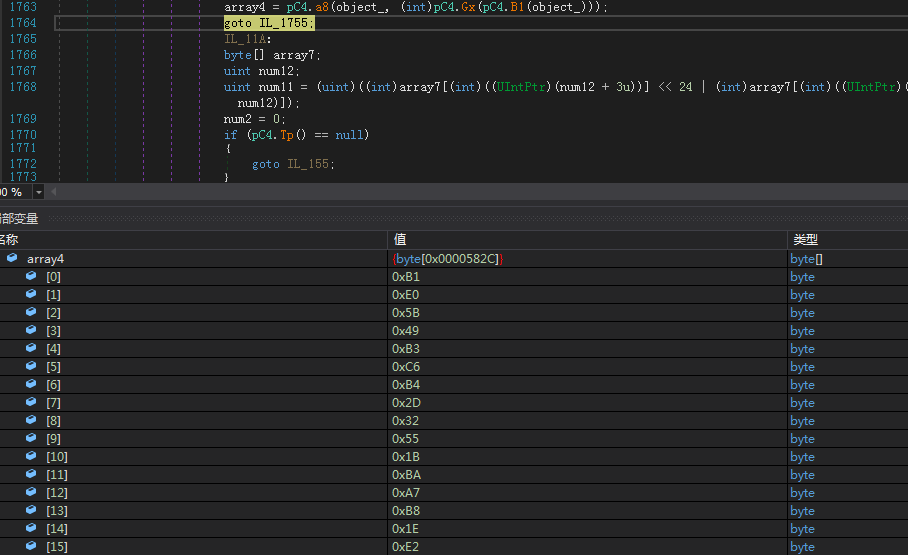This screenshot has height=555, width=908.
Task: Select the value 0xE2 cell
Action: point(587,546)
